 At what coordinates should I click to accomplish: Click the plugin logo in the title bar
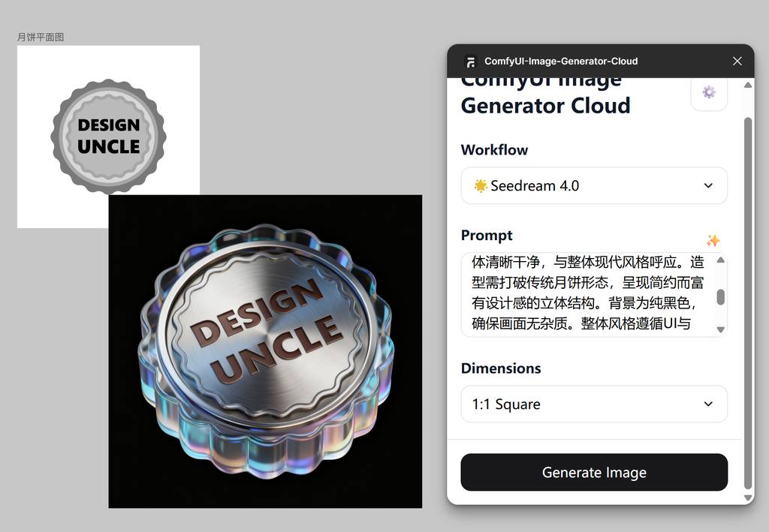click(471, 62)
